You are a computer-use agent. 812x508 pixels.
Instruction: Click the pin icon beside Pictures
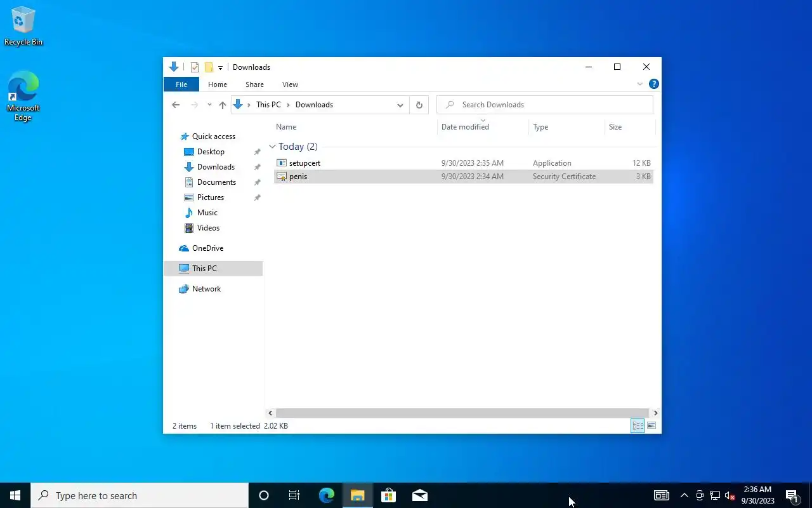point(257,197)
